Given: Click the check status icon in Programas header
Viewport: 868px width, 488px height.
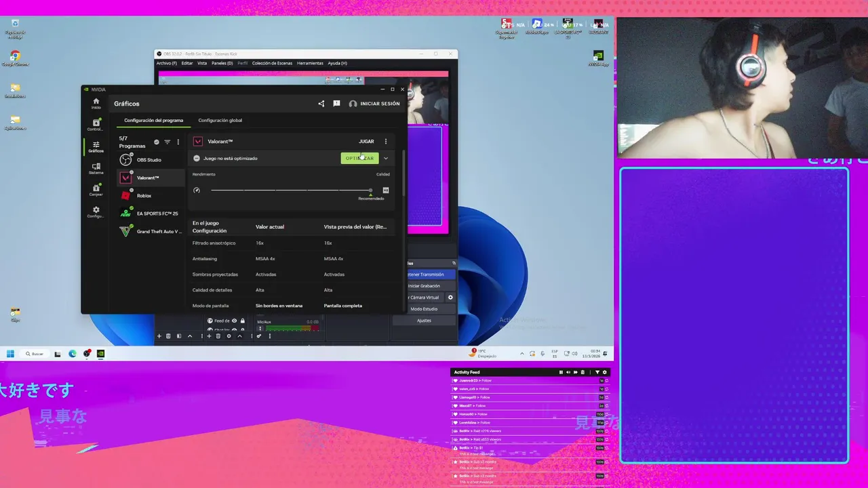Looking at the screenshot, I should pyautogui.click(x=157, y=142).
